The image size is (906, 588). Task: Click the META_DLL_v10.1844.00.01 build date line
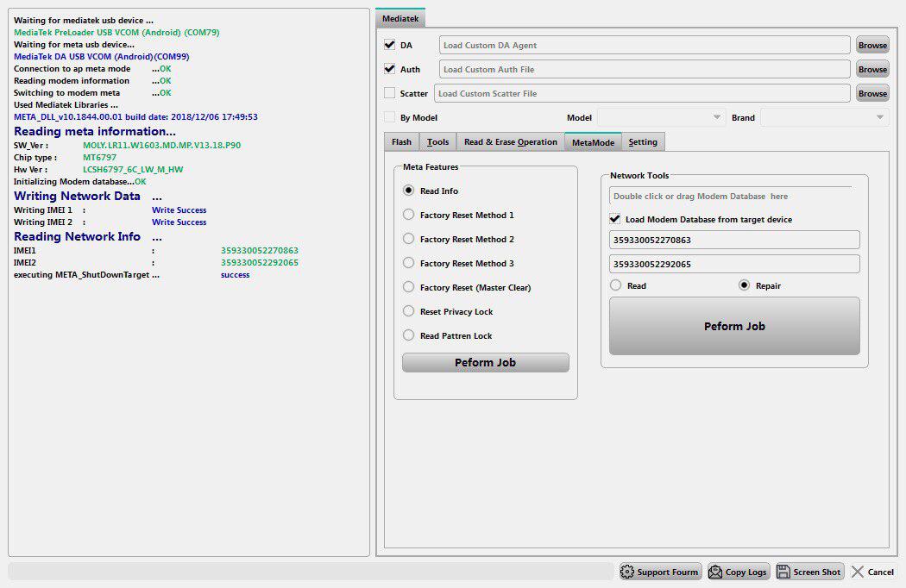pos(135,116)
